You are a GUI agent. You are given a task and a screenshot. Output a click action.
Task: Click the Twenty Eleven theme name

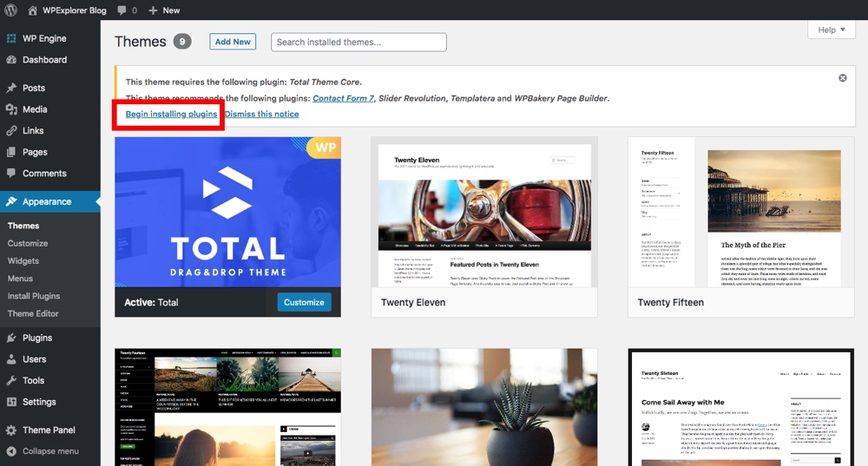[x=413, y=302]
